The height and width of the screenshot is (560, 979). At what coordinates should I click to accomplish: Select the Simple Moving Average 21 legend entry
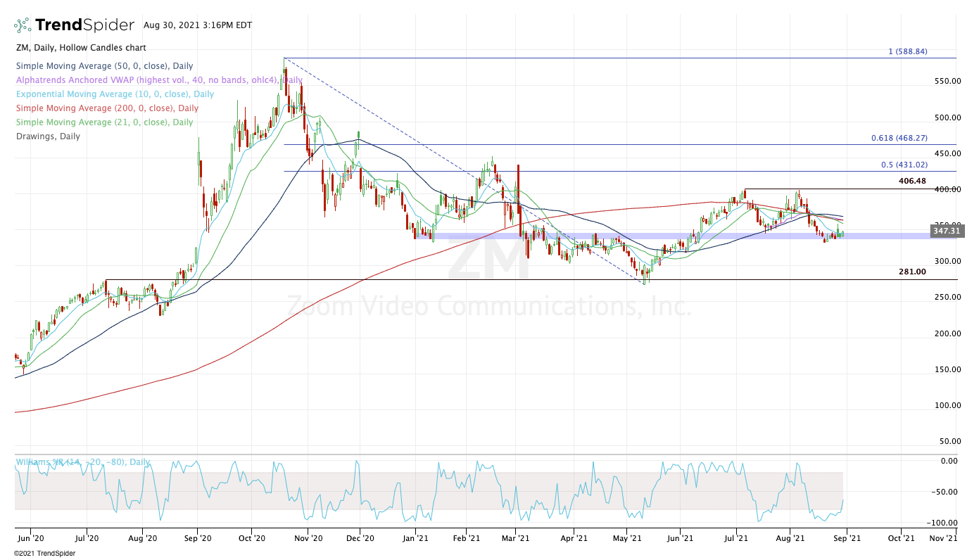[x=103, y=122]
